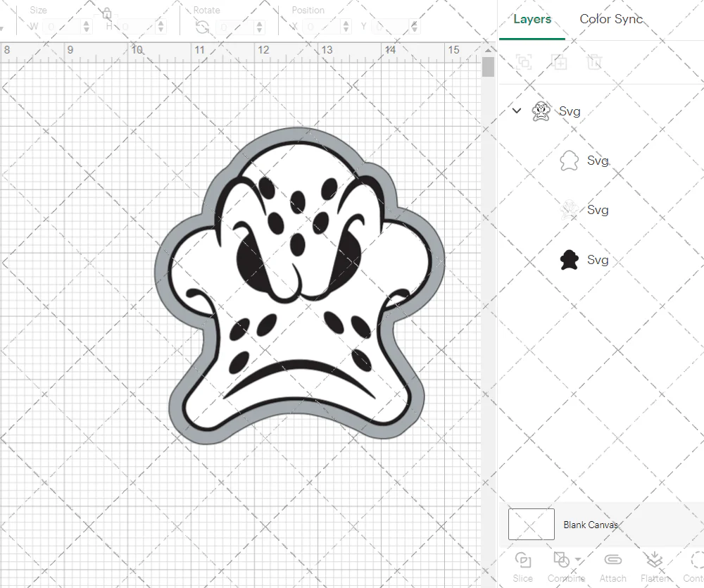The width and height of the screenshot is (704, 588).
Task: Collapse the Svg group layer
Action: (517, 111)
